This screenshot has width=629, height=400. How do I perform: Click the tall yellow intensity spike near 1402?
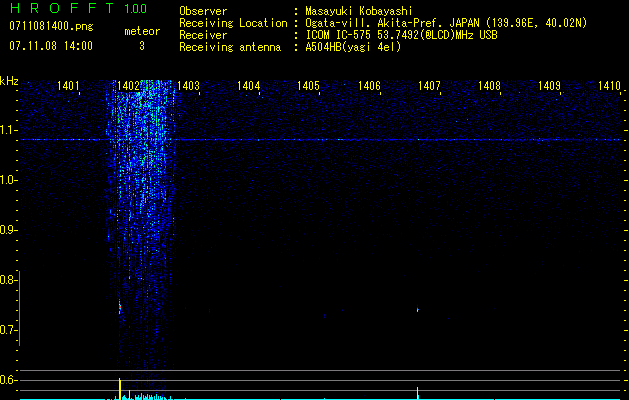coord(120,388)
